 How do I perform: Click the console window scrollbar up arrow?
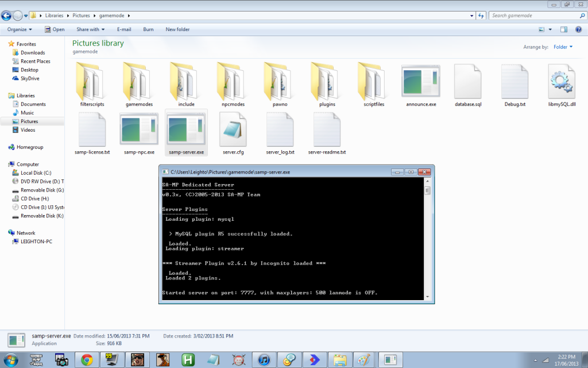[427, 181]
